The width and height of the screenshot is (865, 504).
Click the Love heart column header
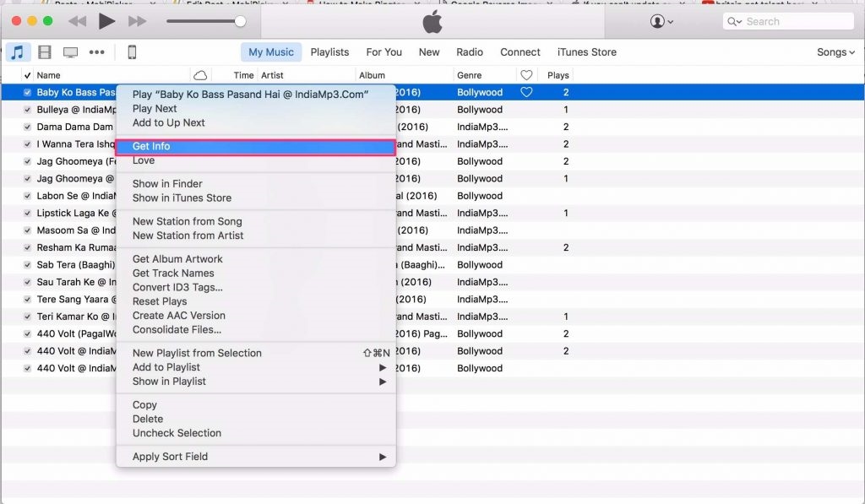pyautogui.click(x=526, y=75)
